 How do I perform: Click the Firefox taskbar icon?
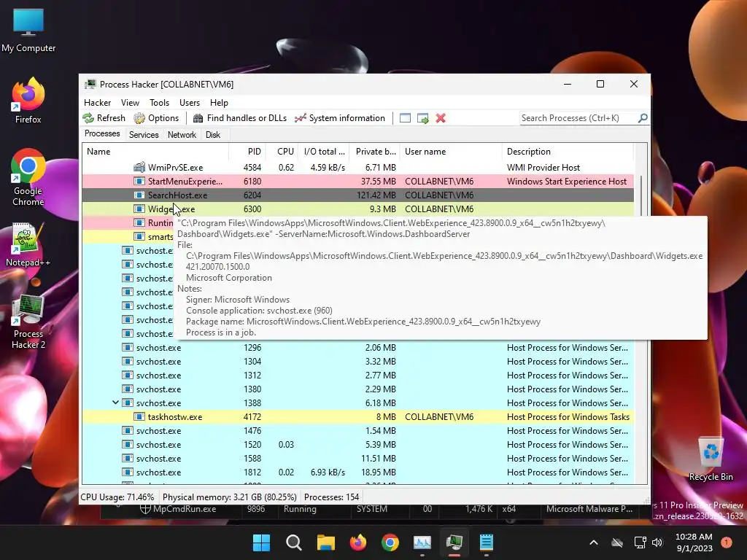[357, 542]
